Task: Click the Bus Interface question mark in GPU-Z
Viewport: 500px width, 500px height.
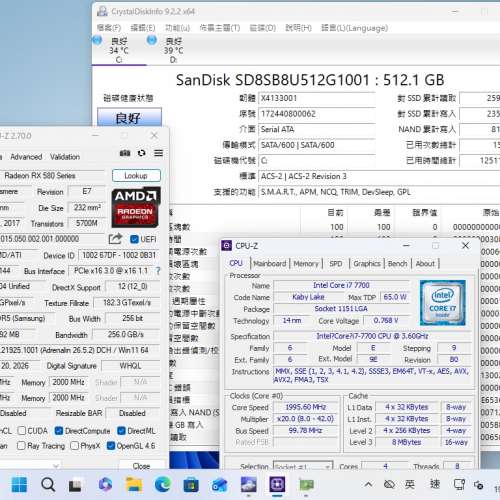Action: click(158, 271)
